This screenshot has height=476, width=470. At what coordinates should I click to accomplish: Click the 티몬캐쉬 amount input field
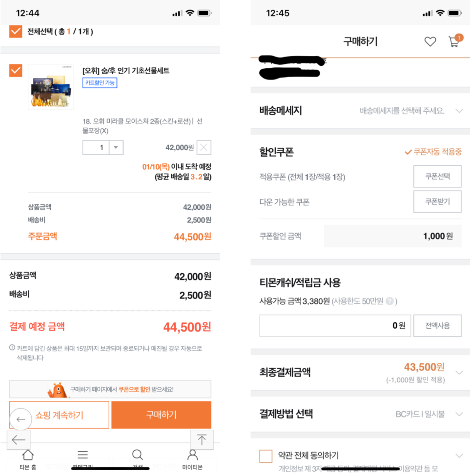pos(335,325)
